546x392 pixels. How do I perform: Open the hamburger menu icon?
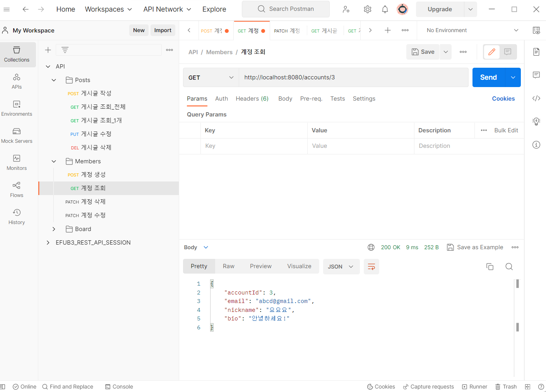pos(7,9)
